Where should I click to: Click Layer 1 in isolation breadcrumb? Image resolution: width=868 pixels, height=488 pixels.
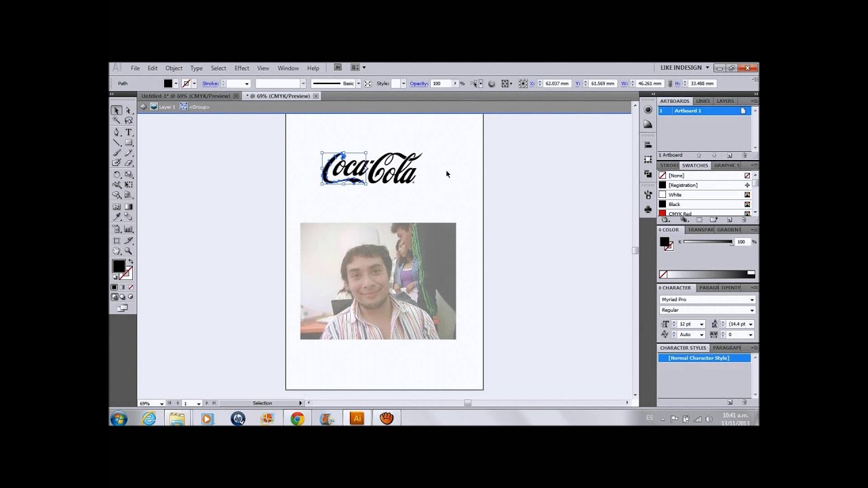pyautogui.click(x=167, y=107)
